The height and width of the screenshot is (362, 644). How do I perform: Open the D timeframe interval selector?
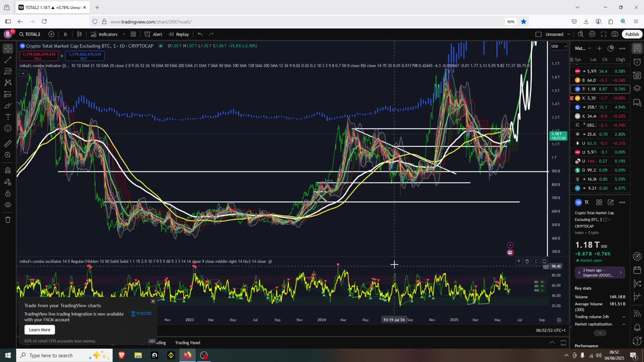[x=65, y=34]
